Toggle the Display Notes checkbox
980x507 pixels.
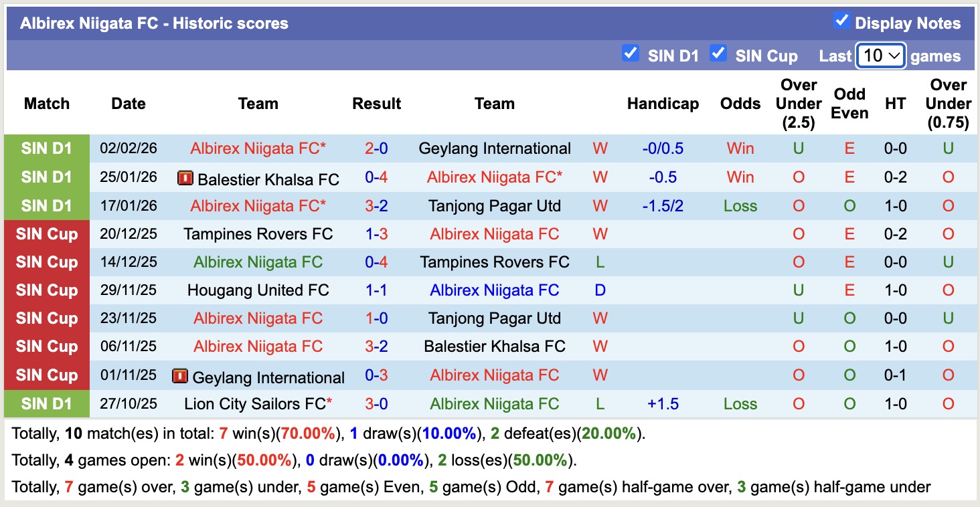click(x=841, y=21)
